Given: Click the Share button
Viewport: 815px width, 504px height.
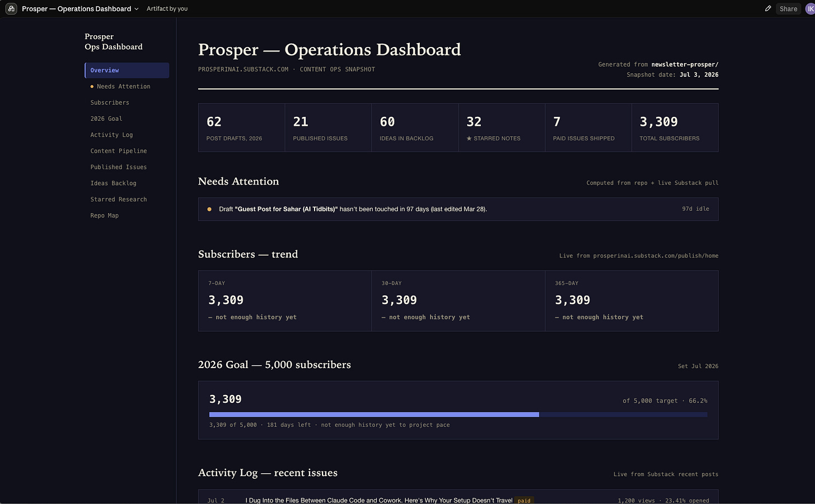Looking at the screenshot, I should (788, 9).
